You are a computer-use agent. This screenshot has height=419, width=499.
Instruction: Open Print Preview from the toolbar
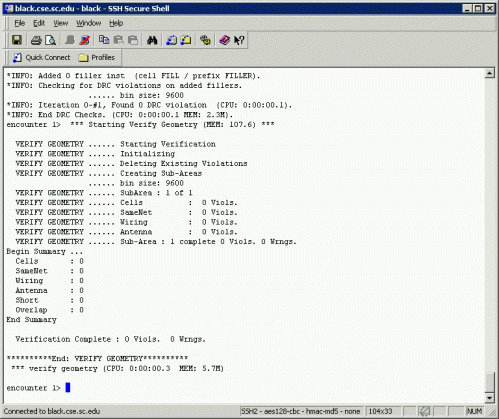50,40
